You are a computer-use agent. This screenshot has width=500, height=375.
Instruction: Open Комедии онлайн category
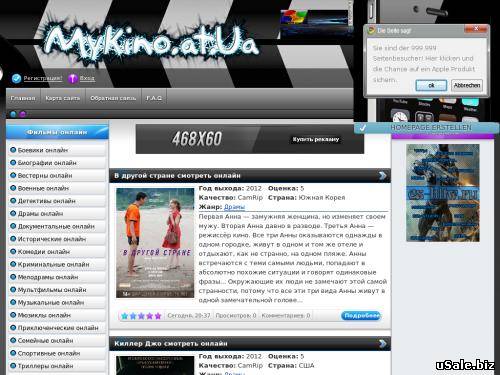(x=57, y=251)
